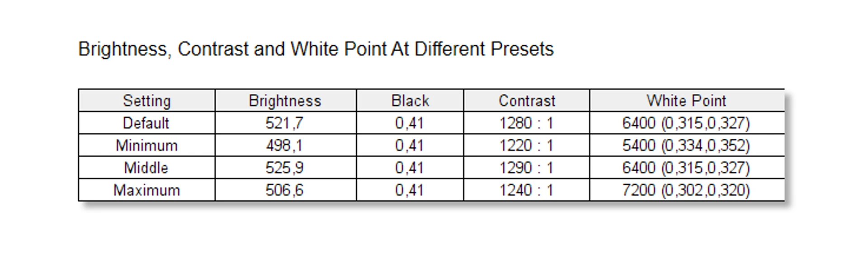Click the 1280 : 1 contrast cell

(x=526, y=123)
